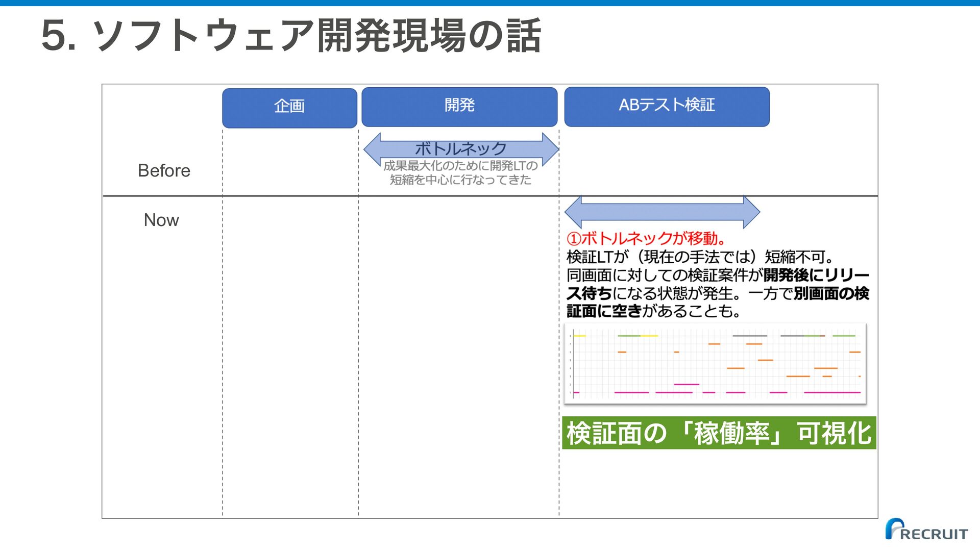Screen dimensions: 980x551
Task: Click the green 検証面の「稼働率」可視化 banner
Action: 719,433
